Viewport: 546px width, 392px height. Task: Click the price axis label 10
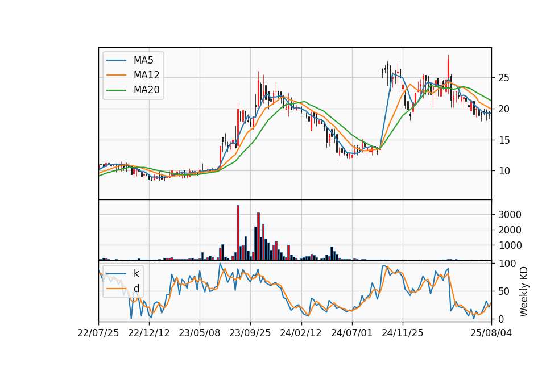pyautogui.click(x=504, y=171)
